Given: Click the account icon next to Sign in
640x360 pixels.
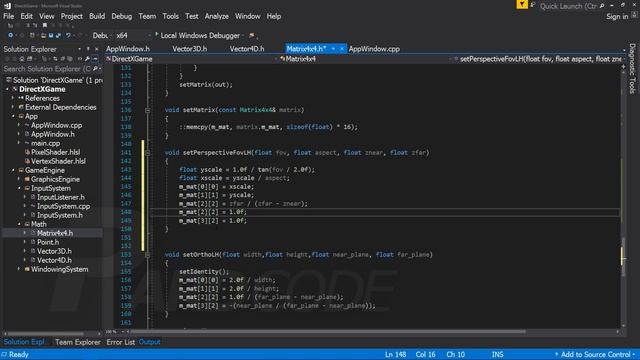Looking at the screenshot, I should click(634, 15).
